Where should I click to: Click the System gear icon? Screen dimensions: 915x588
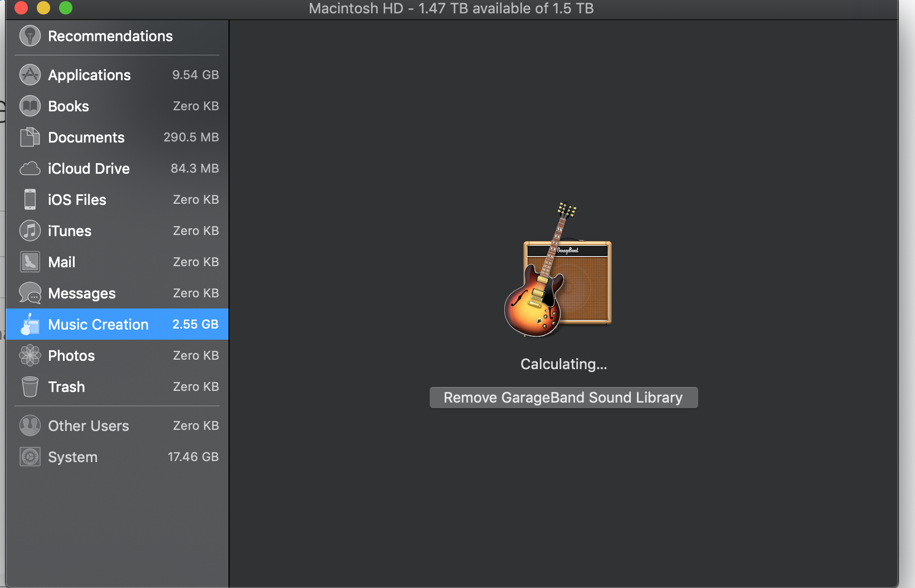pyautogui.click(x=30, y=457)
